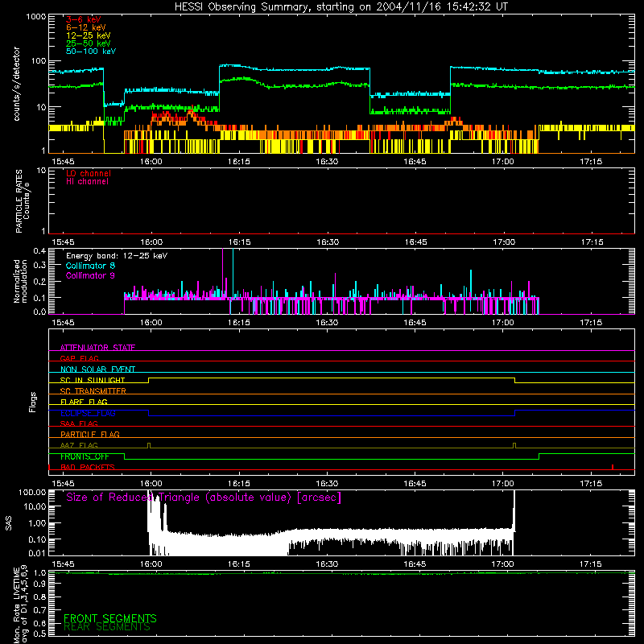Click the HESSI Observing Summary plot title

(341, 6)
